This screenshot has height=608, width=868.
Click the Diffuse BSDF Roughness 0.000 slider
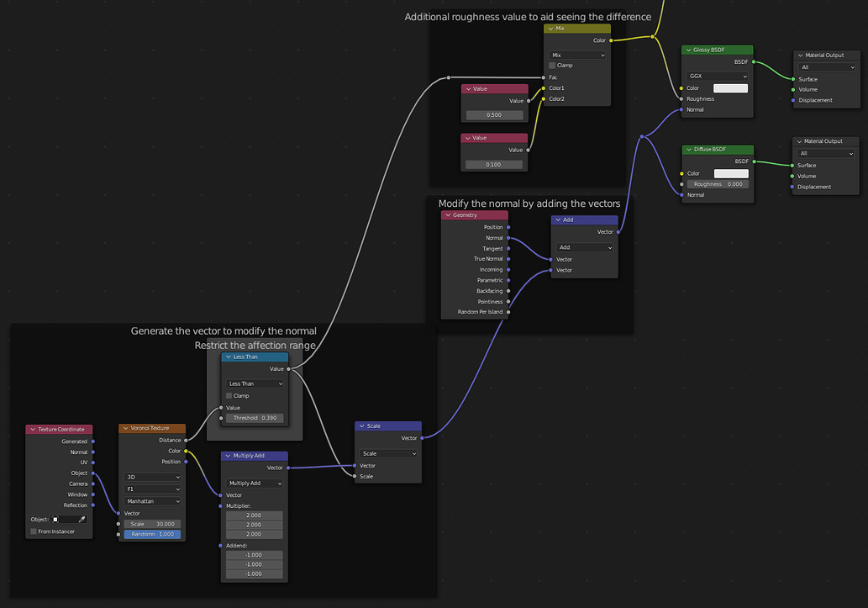coord(718,184)
